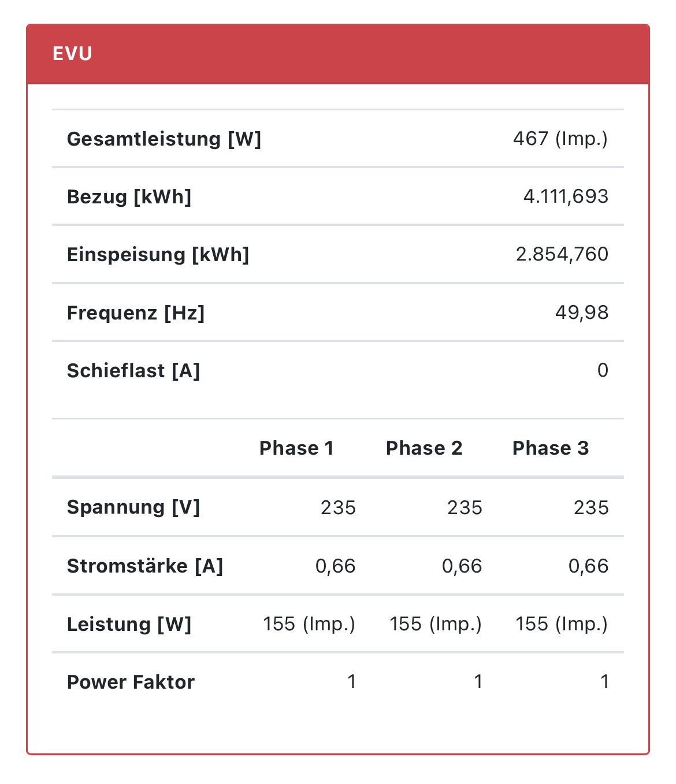
Task: Click the Phase 1 column header
Action: 296,448
